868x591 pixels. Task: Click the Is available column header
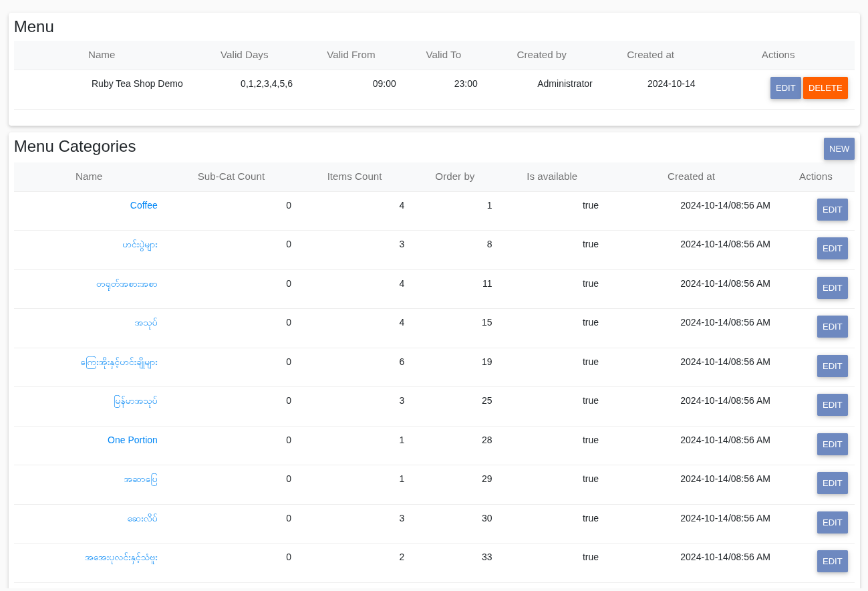click(x=552, y=176)
